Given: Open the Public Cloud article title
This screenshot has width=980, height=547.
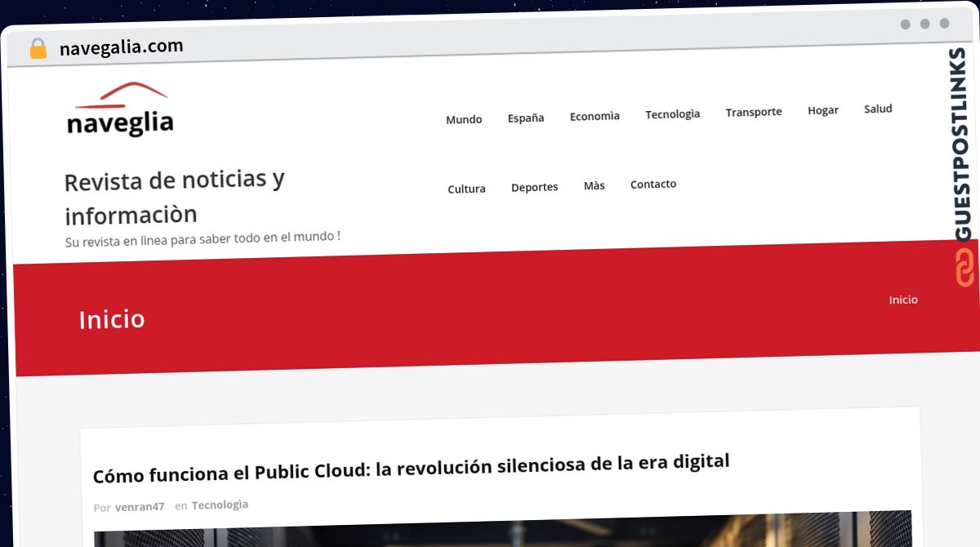Looking at the screenshot, I should (411, 469).
